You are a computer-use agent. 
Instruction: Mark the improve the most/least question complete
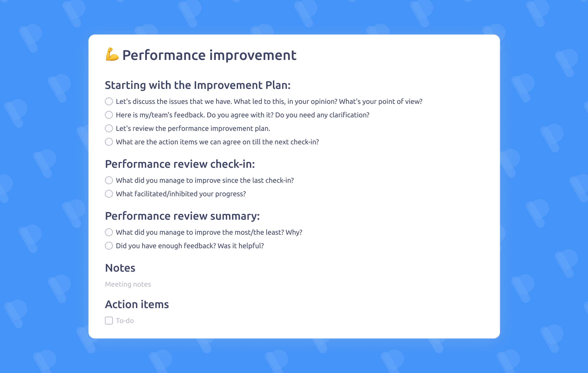(109, 232)
